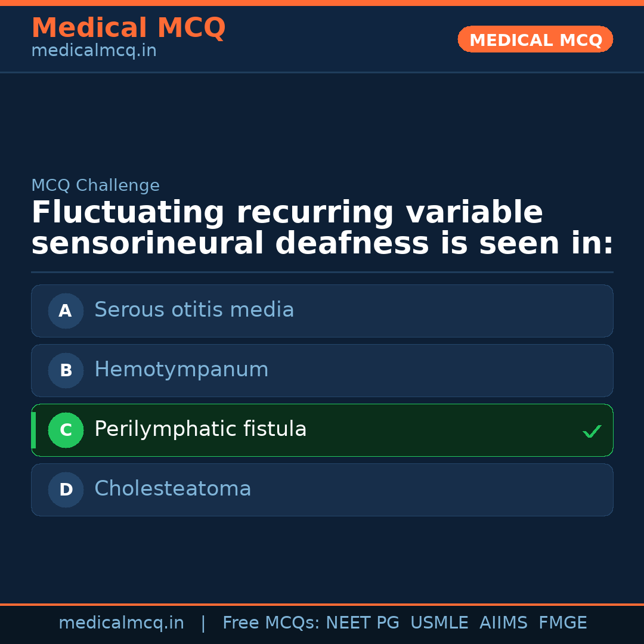
Task: Click the MCQ Challenge label
Action: (95, 185)
